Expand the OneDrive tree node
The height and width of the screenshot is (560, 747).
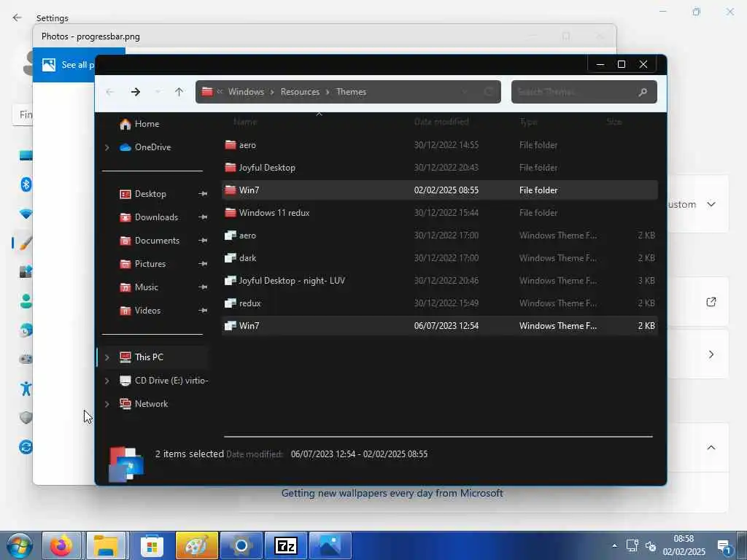click(x=107, y=147)
